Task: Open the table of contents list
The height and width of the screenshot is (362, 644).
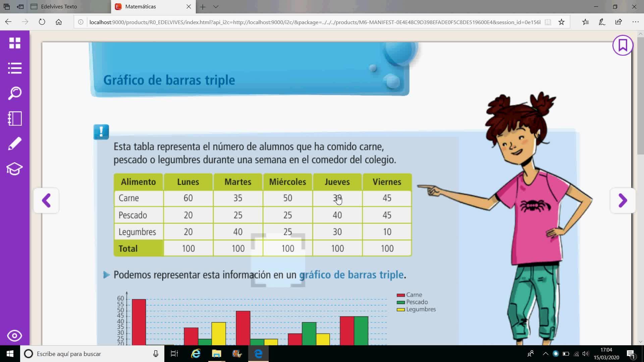Action: tap(15, 68)
